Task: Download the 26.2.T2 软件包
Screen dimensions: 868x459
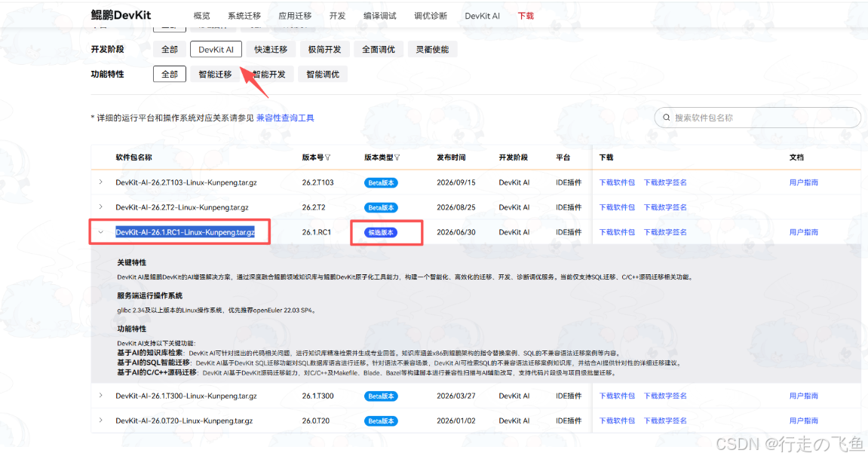Action: coord(617,207)
